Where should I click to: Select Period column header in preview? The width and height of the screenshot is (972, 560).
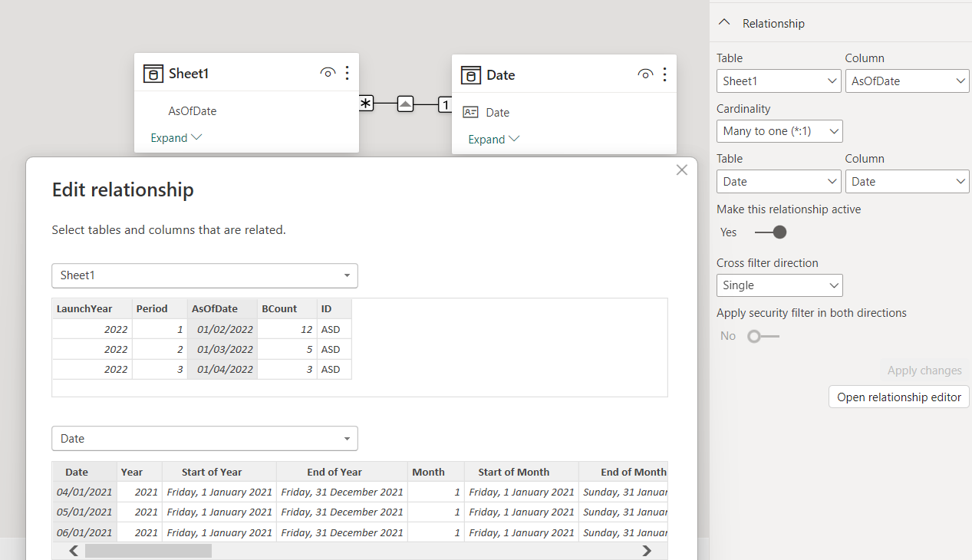[160, 308]
